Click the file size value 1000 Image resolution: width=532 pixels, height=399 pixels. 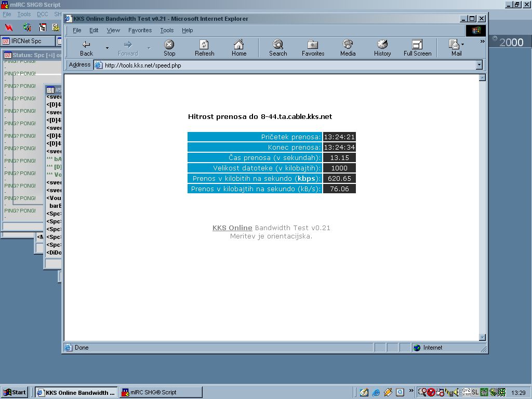(x=339, y=168)
